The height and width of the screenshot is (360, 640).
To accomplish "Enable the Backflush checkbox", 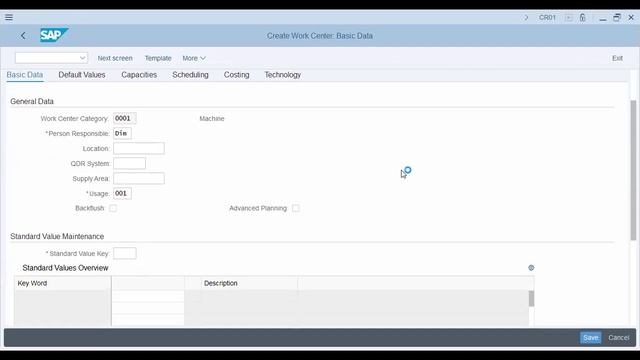I will (x=113, y=208).
